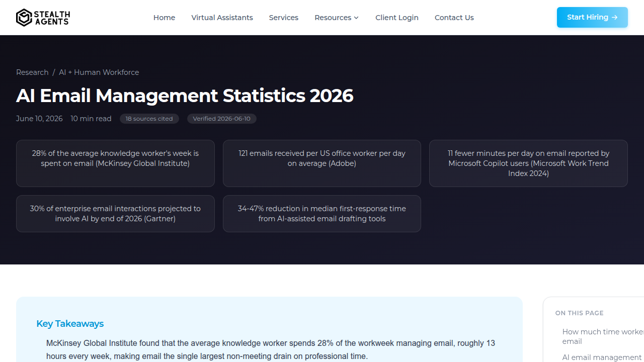The image size is (644, 362).
Task: Expand the Resources dropdown
Action: point(337,18)
